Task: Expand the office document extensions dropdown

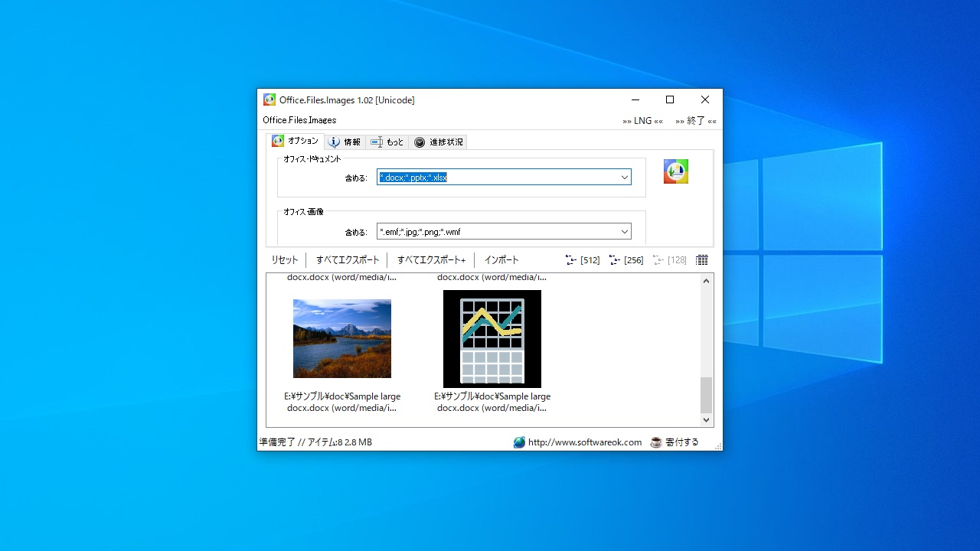Action: tap(625, 178)
